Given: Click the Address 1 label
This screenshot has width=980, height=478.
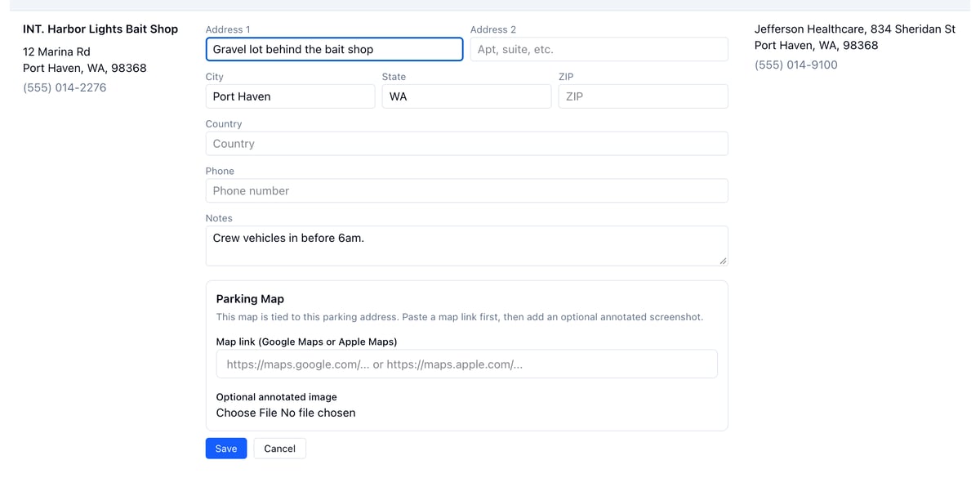Looking at the screenshot, I should 228,29.
